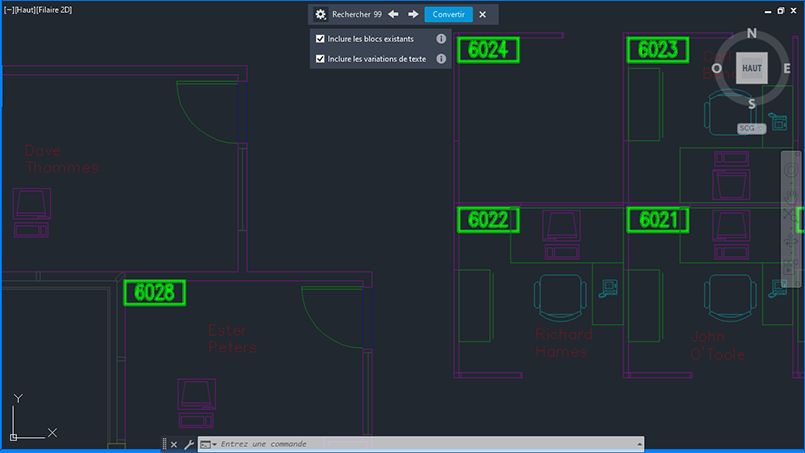Click the John O'Toole name text
This screenshot has width=805, height=453.
pos(718,346)
